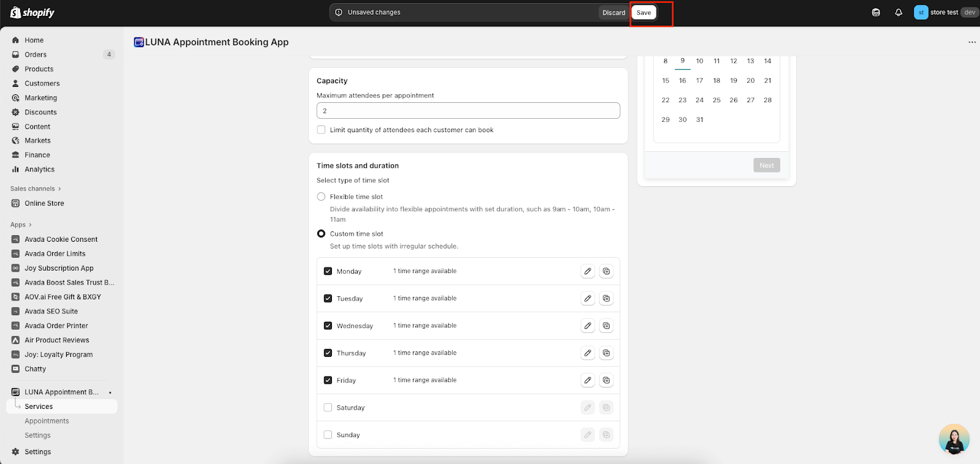The width and height of the screenshot is (980, 464).
Task: Expand the Apps section chevron
Action: [x=30, y=225]
